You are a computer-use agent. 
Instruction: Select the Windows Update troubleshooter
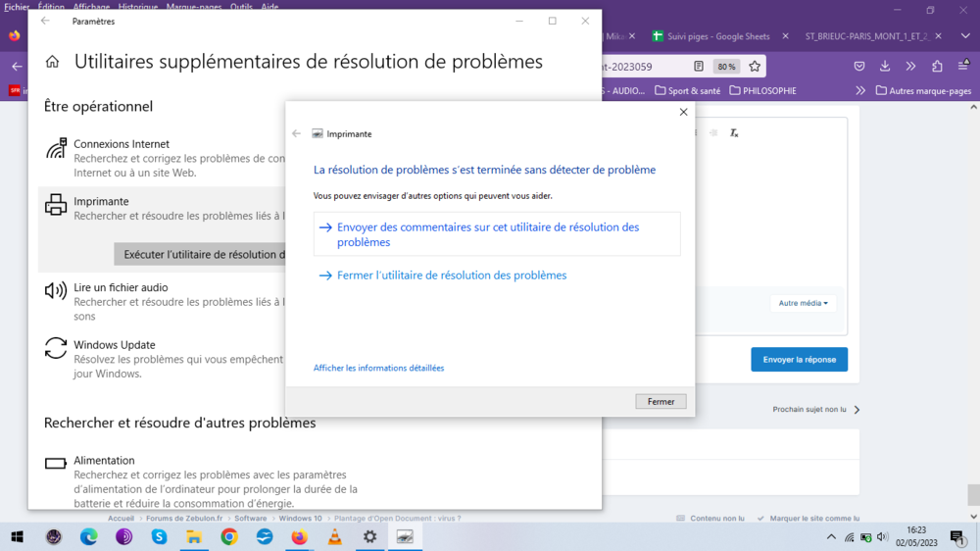pos(114,345)
